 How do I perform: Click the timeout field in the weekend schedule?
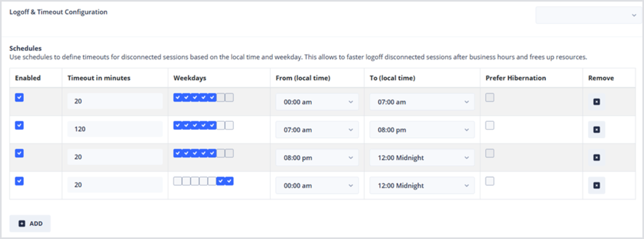coord(115,185)
